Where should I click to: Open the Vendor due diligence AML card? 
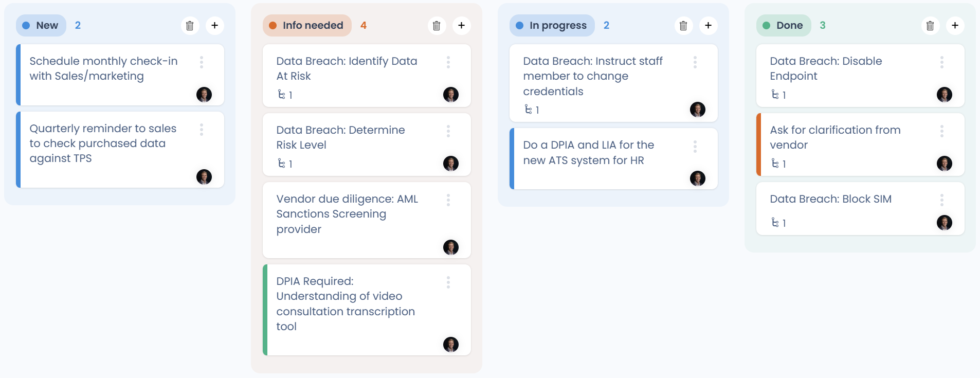pos(367,220)
